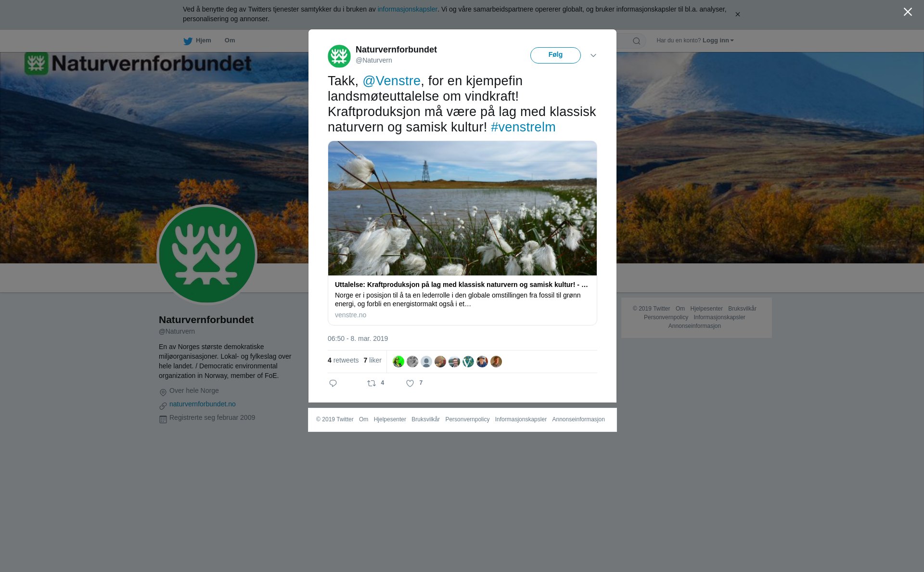Screen dimensions: 924x572
Task: Click the Twitter bird Hjem icon
Action: (x=188, y=41)
